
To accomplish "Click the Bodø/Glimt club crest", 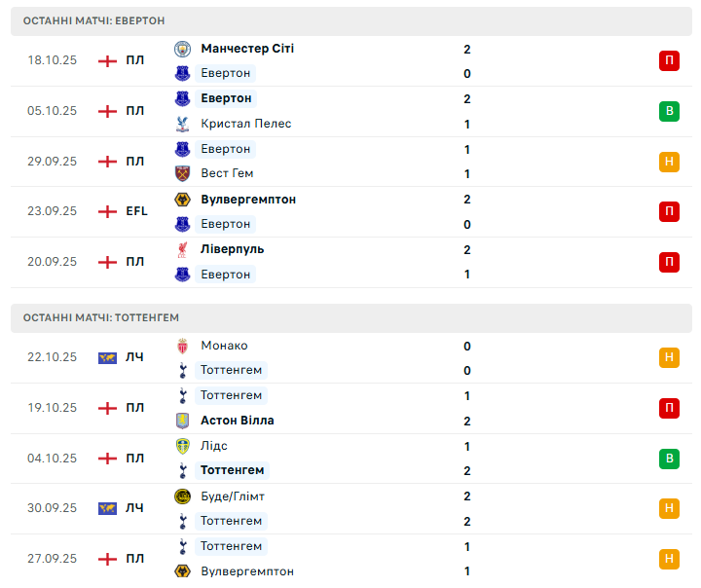I will pos(182,496).
